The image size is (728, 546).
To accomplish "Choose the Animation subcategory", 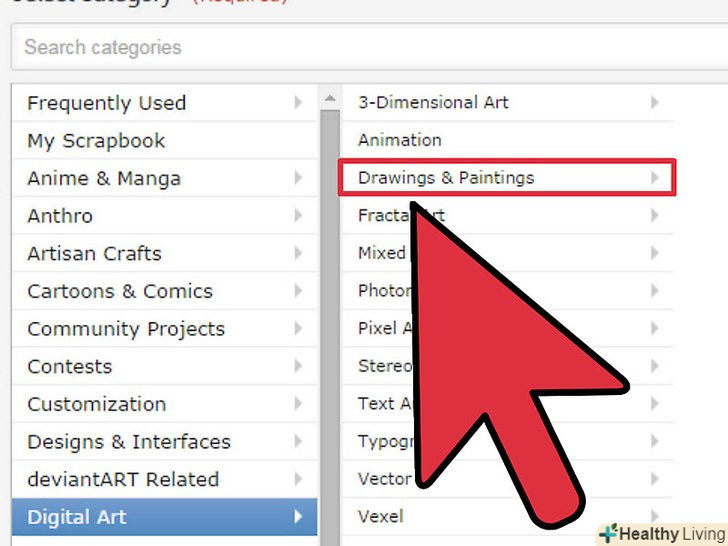I will coord(508,140).
